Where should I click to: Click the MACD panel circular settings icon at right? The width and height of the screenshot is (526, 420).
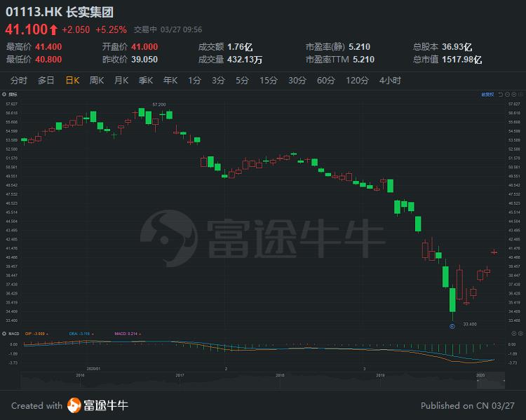pyautogui.click(x=514, y=334)
